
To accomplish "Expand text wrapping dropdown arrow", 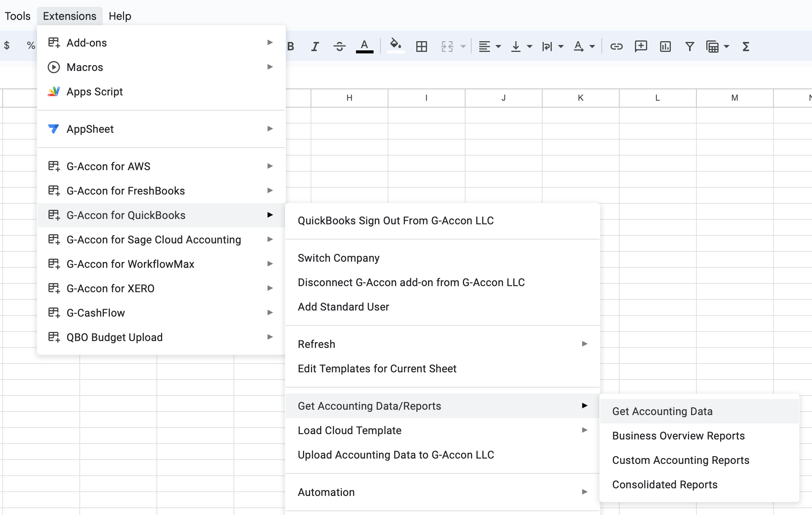I will click(x=561, y=47).
